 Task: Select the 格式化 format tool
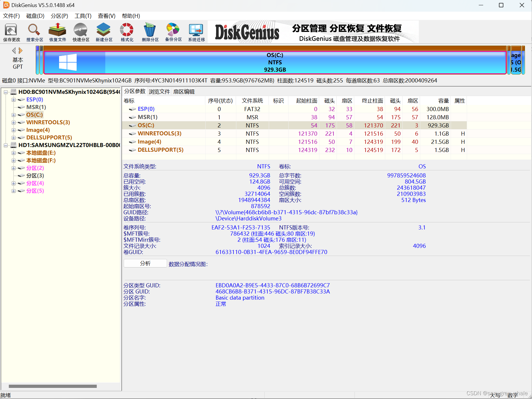coord(126,32)
